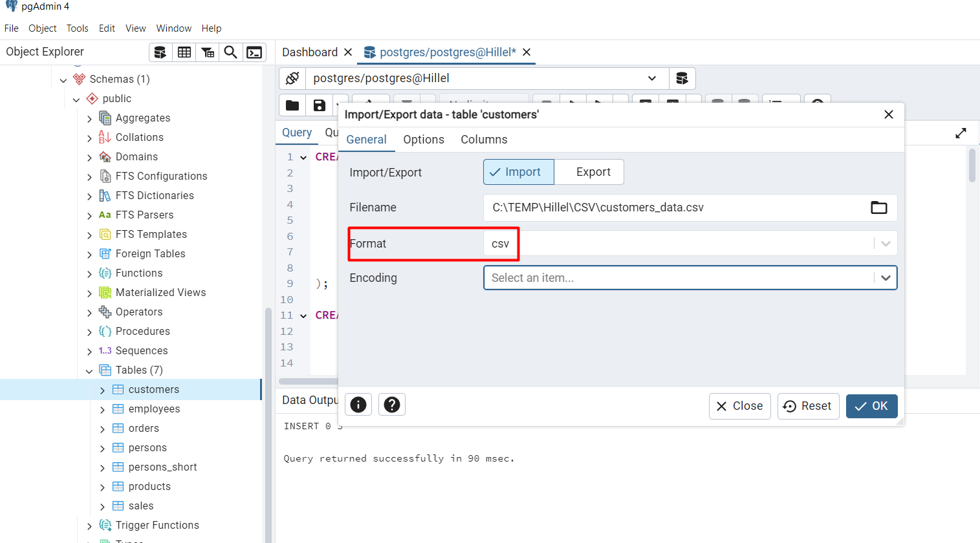The image size is (980, 543).
Task: Select the FTS Dictionaries node
Action: [155, 196]
